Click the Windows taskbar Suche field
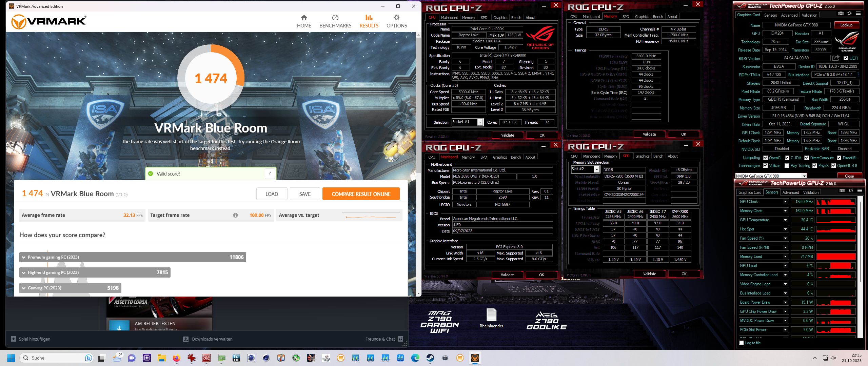The image size is (868, 366). 56,358
